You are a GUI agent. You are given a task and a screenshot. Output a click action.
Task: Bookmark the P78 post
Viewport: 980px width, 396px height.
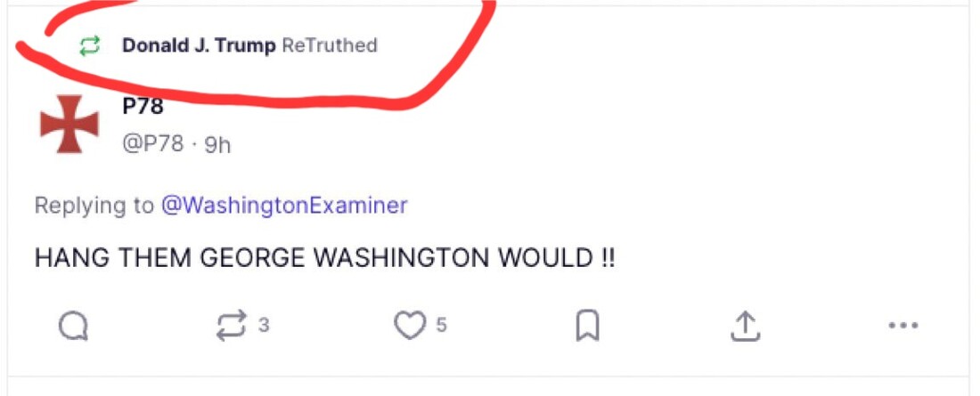(x=586, y=327)
